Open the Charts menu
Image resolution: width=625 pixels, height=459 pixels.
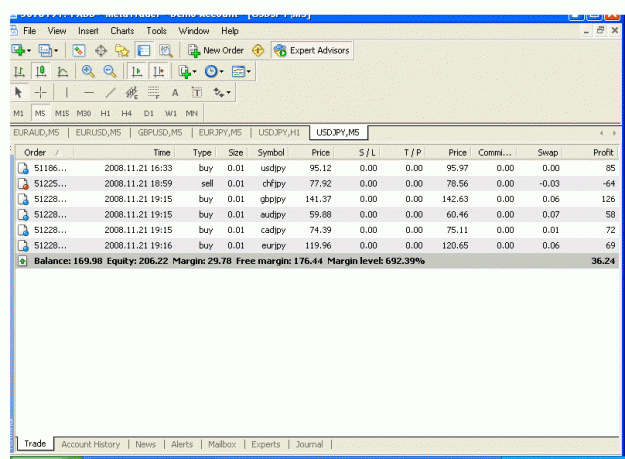pos(122,31)
